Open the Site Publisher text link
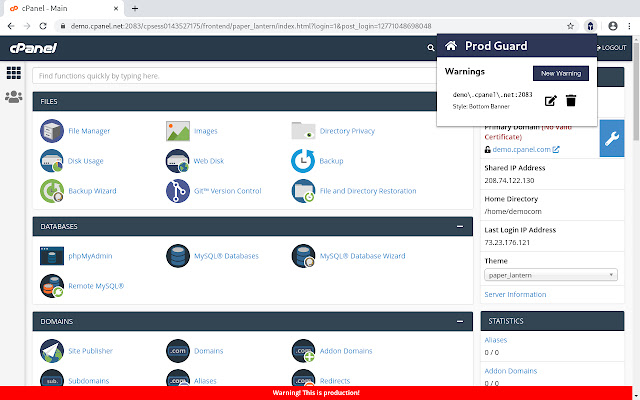Screen dimensions: 640x400 [x=90, y=351]
